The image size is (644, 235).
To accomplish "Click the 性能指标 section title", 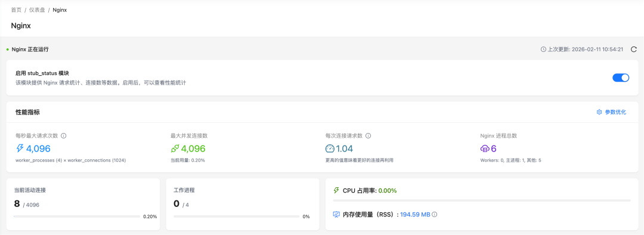I will click(x=27, y=112).
